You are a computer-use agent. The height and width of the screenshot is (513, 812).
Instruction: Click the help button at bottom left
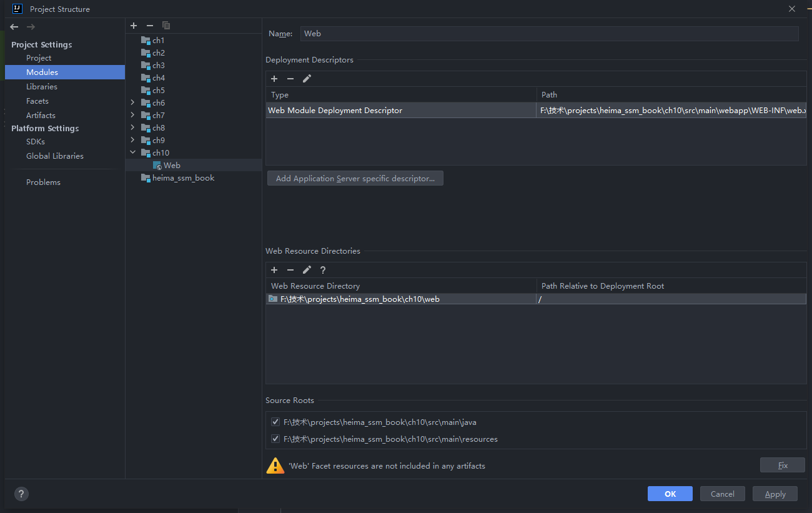tap(21, 494)
